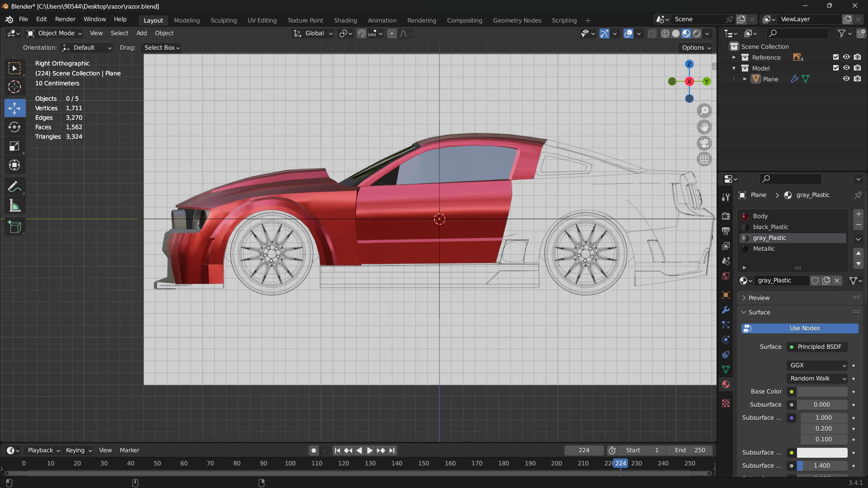Click the Base Color swatch

pos(821,392)
